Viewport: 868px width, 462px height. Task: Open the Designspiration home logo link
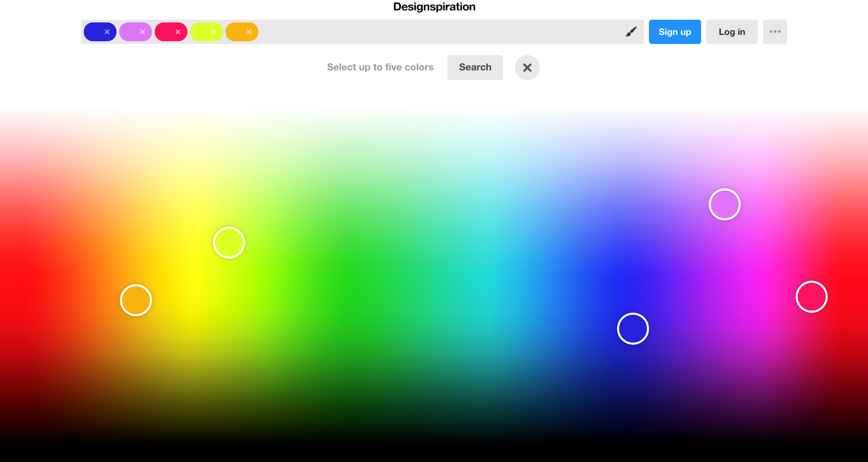(434, 7)
